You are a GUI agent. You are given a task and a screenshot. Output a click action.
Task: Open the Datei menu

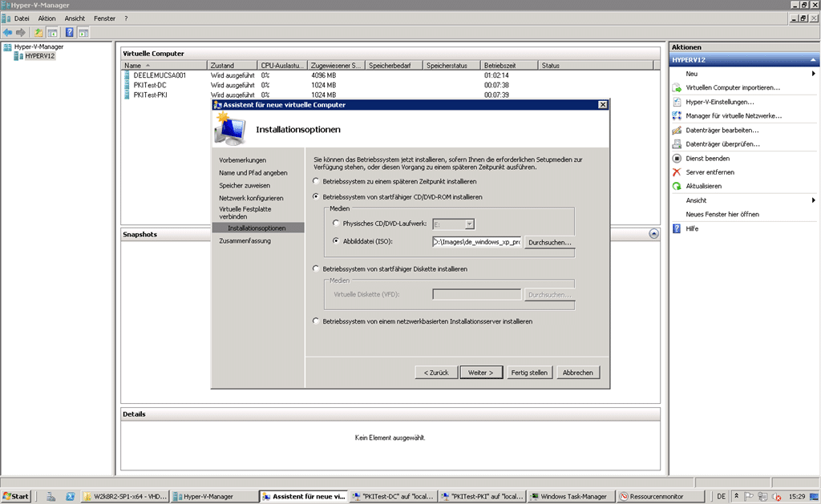coord(22,18)
